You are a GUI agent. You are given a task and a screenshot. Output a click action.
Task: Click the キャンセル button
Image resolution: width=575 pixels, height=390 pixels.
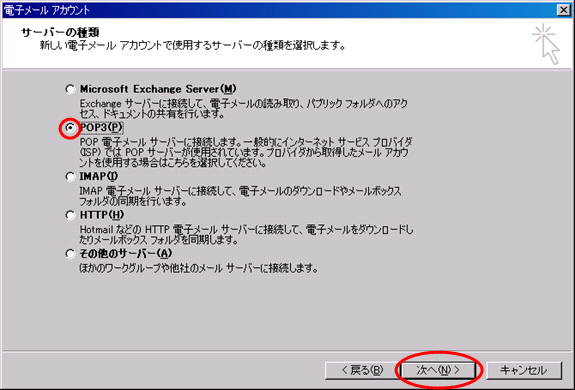pos(524,370)
